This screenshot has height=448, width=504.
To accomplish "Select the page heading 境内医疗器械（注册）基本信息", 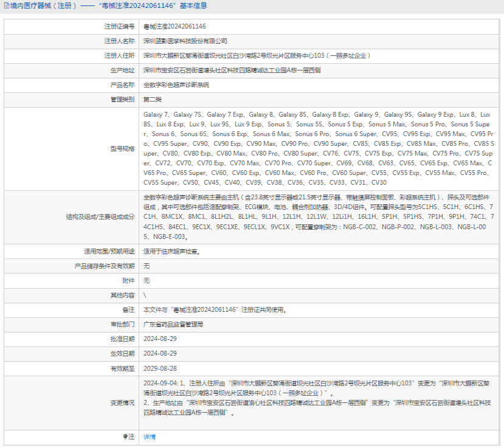I will coord(108,5).
